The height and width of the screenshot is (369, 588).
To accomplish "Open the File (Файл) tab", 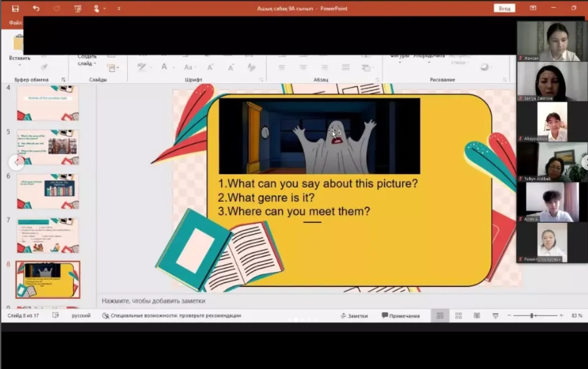I will (14, 23).
